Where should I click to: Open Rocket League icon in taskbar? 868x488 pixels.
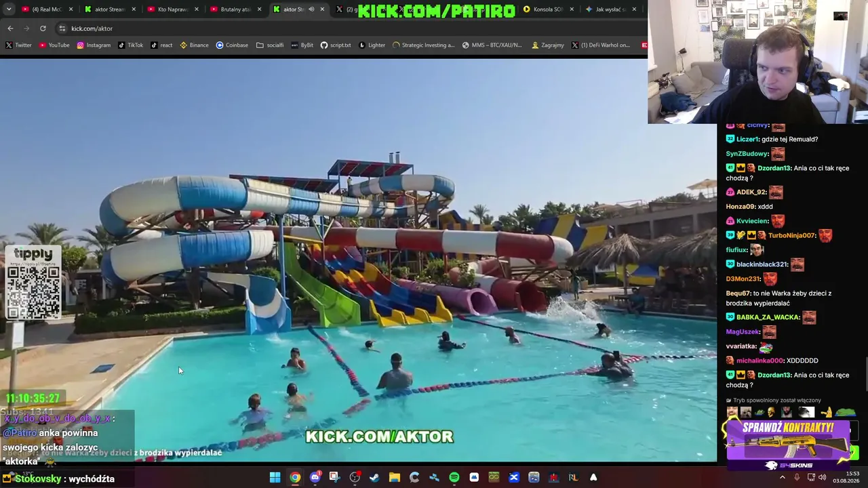tap(573, 478)
